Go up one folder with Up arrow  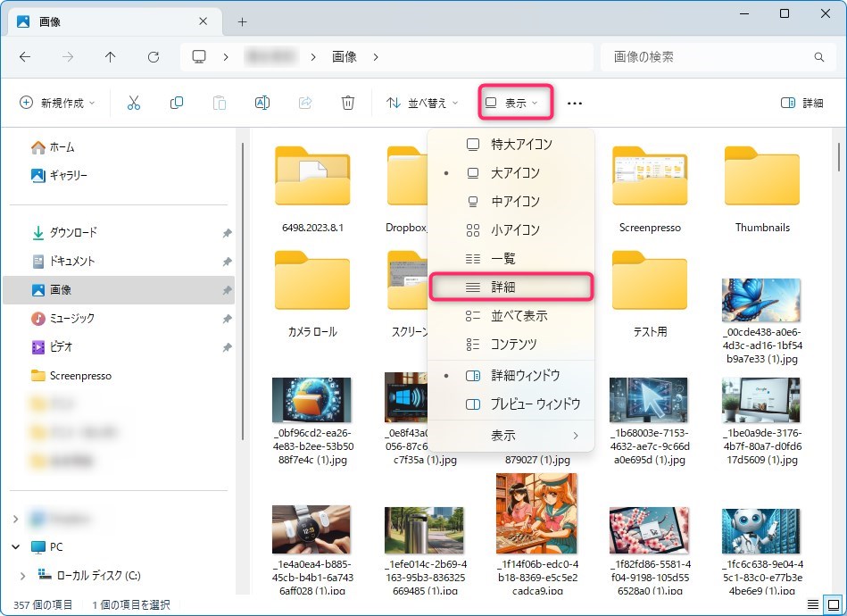(x=111, y=57)
